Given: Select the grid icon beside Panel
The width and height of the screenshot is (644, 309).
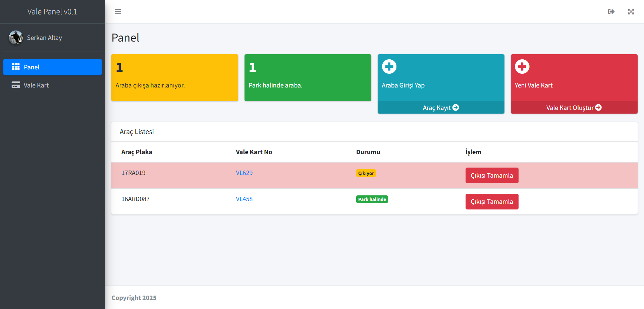Looking at the screenshot, I should click(x=15, y=67).
